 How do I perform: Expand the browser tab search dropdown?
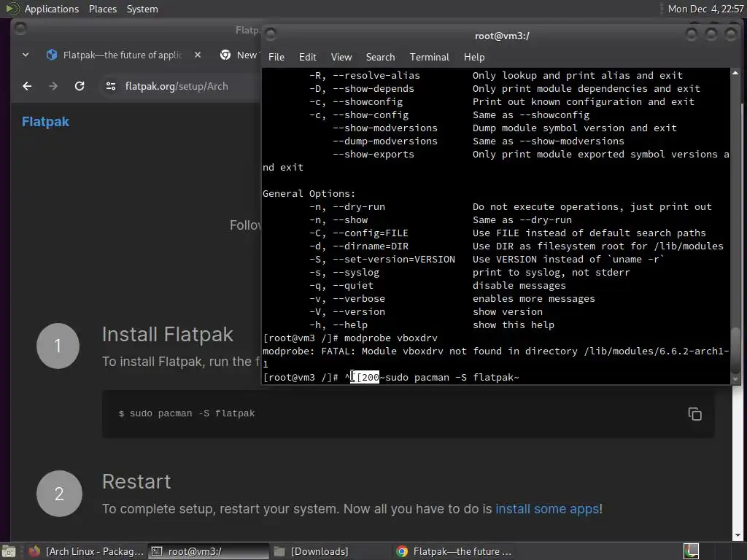pyautogui.click(x=26, y=55)
